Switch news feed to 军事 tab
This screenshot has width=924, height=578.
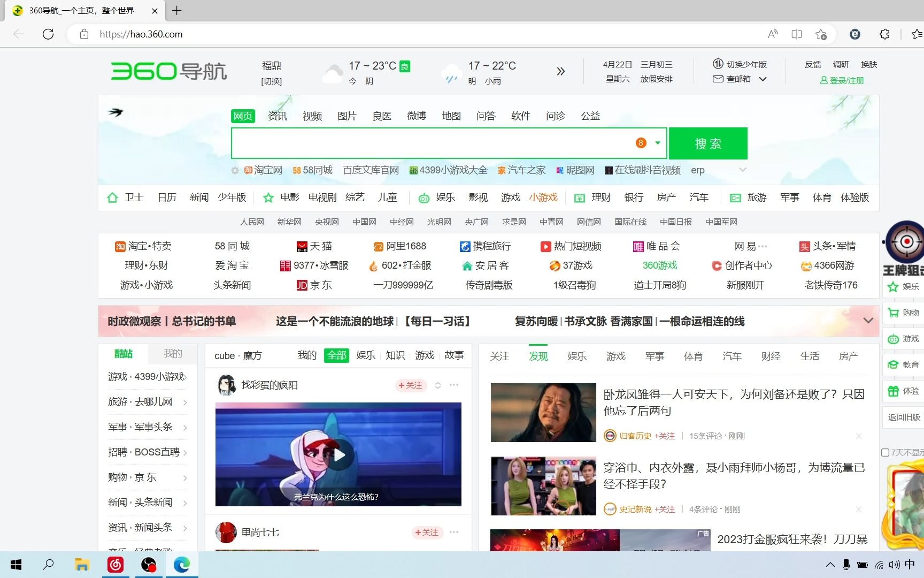coord(654,356)
